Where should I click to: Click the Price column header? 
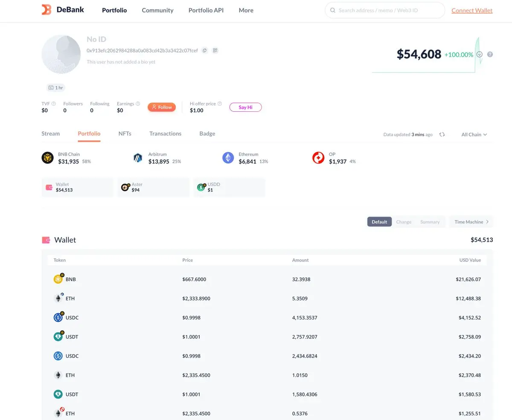pyautogui.click(x=187, y=260)
